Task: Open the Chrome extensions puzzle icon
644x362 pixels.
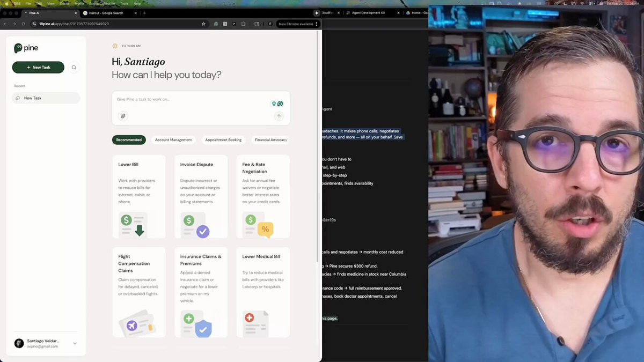Action: [243, 24]
